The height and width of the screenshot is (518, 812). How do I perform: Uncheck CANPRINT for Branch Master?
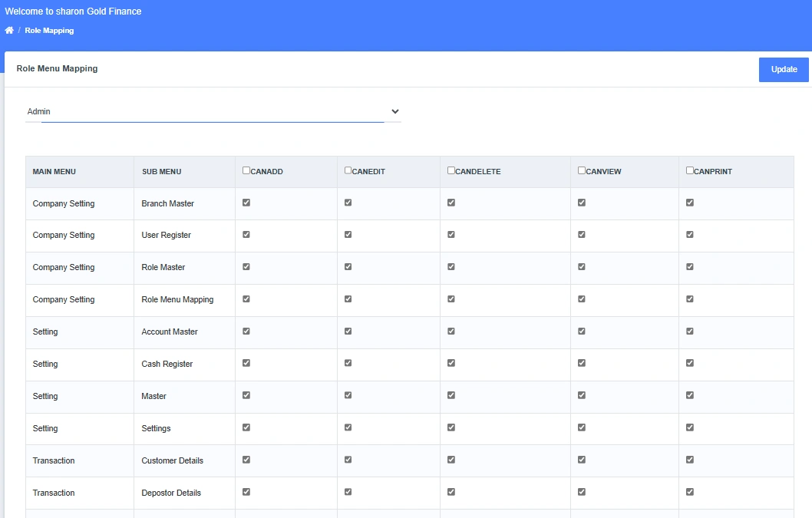coord(690,203)
